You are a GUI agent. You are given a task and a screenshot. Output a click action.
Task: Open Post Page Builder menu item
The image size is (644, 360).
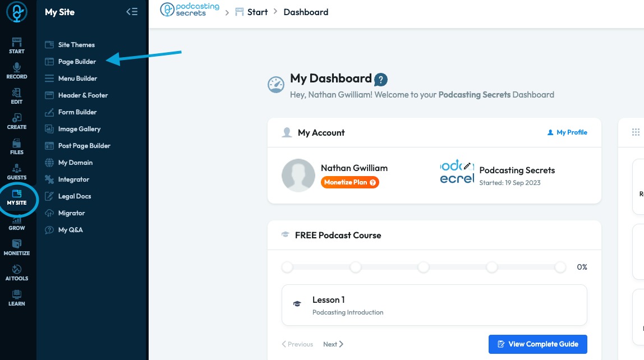tap(77, 146)
